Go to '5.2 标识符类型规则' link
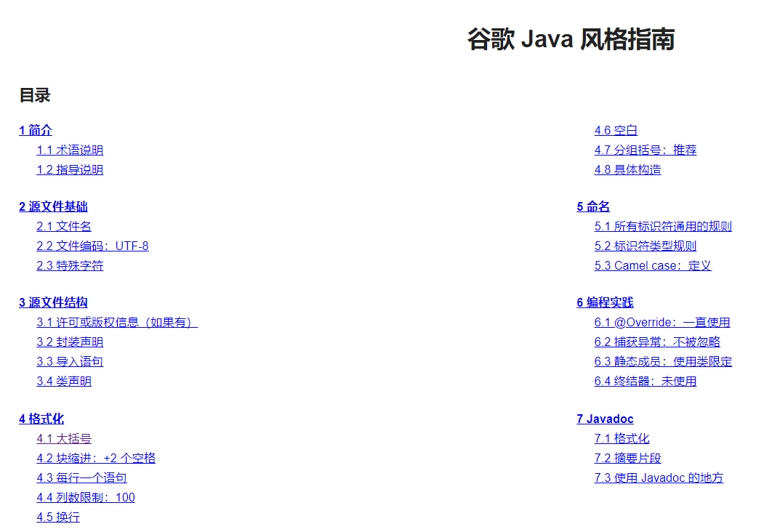Screen dimensions: 780x532 click(x=646, y=246)
